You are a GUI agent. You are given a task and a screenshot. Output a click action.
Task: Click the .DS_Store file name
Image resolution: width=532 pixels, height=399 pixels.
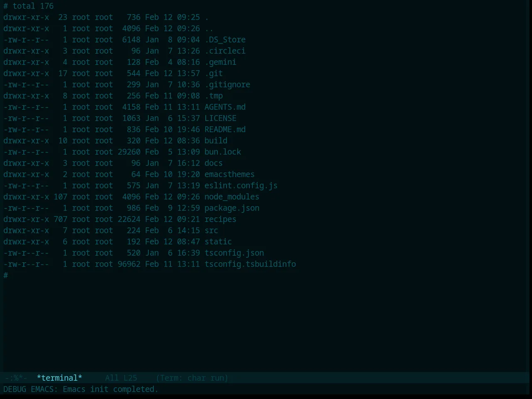[225, 40]
